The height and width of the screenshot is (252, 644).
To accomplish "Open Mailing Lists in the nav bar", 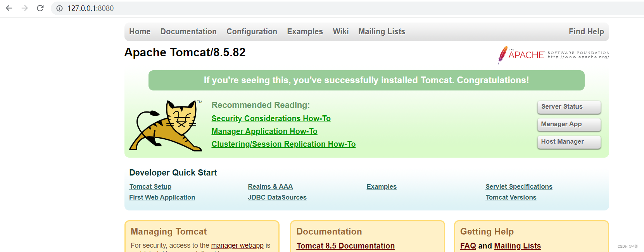I will coord(382,31).
